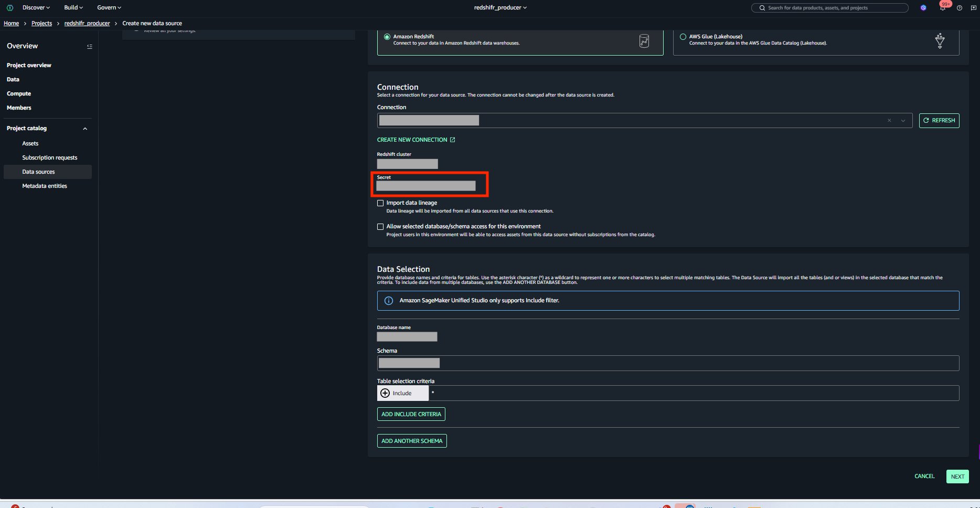Open Assets under Project catalog
Viewport: 980px width, 508px height.
(30, 144)
